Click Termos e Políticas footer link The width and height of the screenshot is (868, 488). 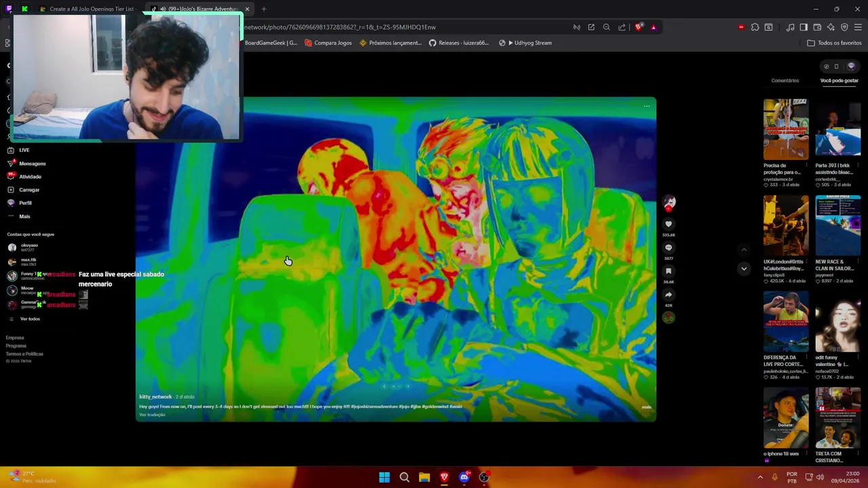[x=24, y=354]
